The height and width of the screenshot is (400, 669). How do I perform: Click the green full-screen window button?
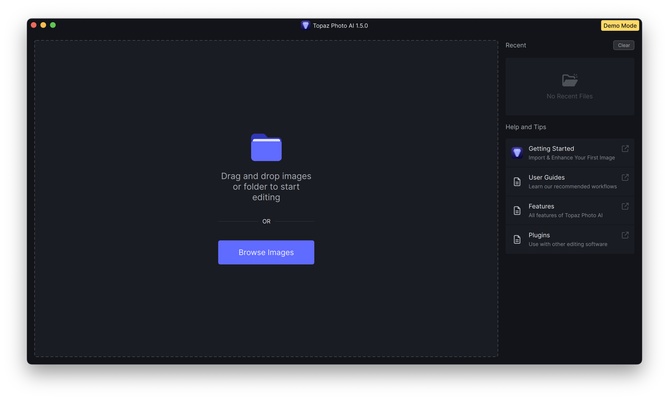click(53, 25)
